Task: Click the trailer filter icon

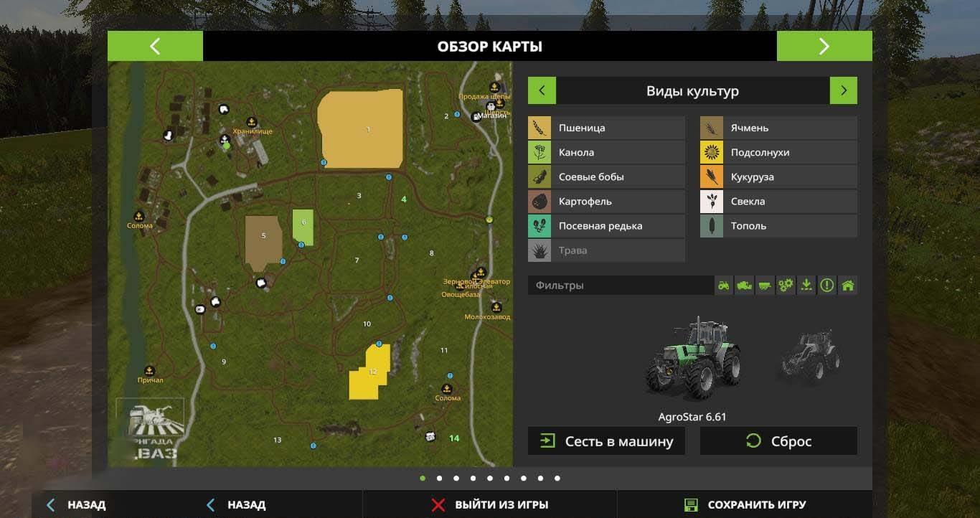Action: [765, 286]
